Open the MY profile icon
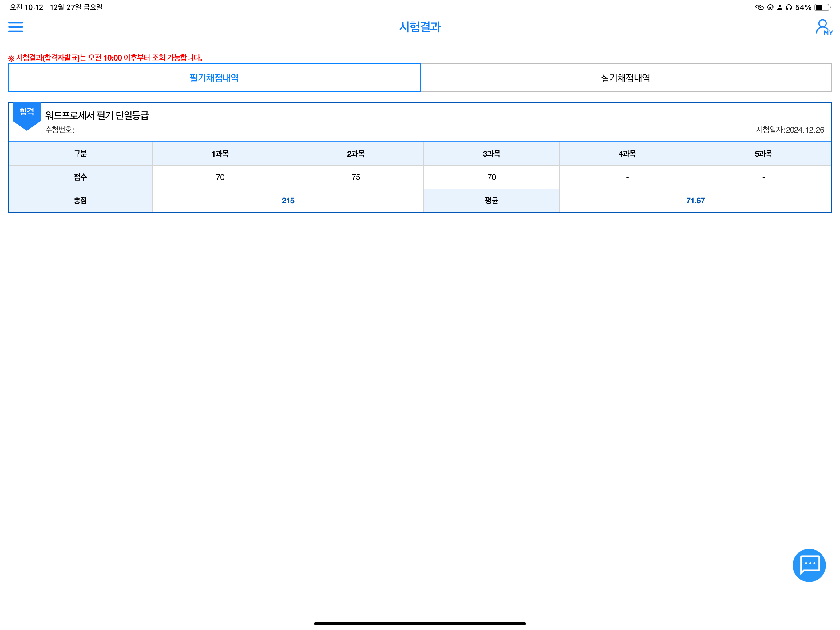 pos(823,27)
